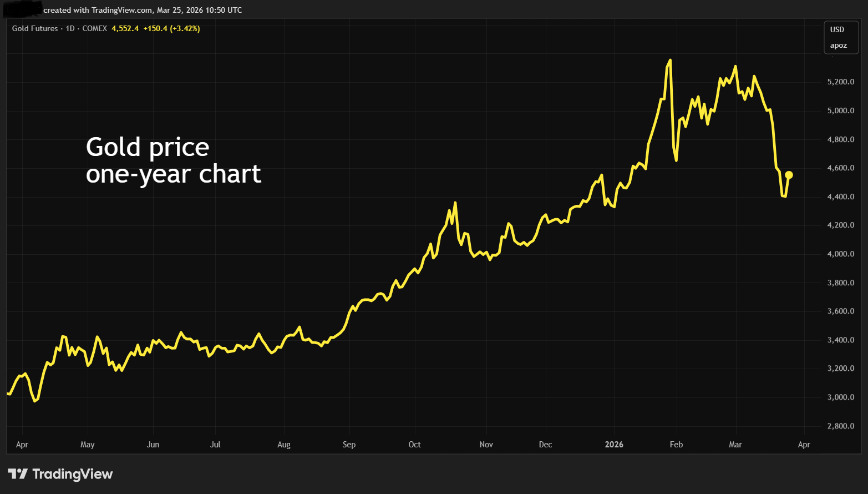Click the COMEX exchange label
The width and height of the screenshot is (868, 494).
[95, 28]
